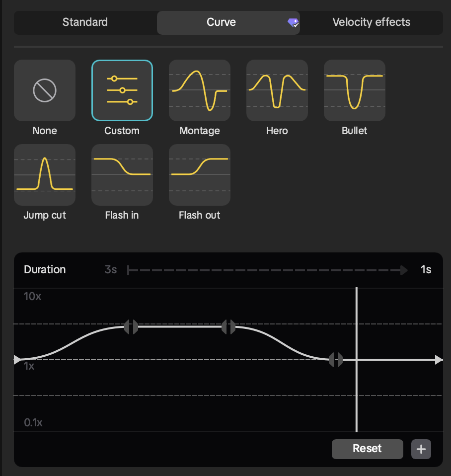Open the Velocity effects tab
This screenshot has height=476, width=451.
[371, 22]
